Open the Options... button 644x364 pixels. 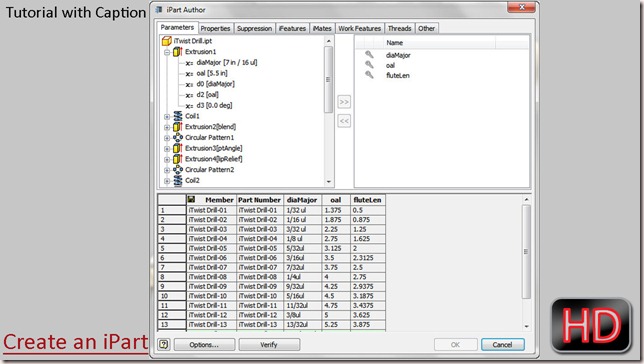point(204,344)
